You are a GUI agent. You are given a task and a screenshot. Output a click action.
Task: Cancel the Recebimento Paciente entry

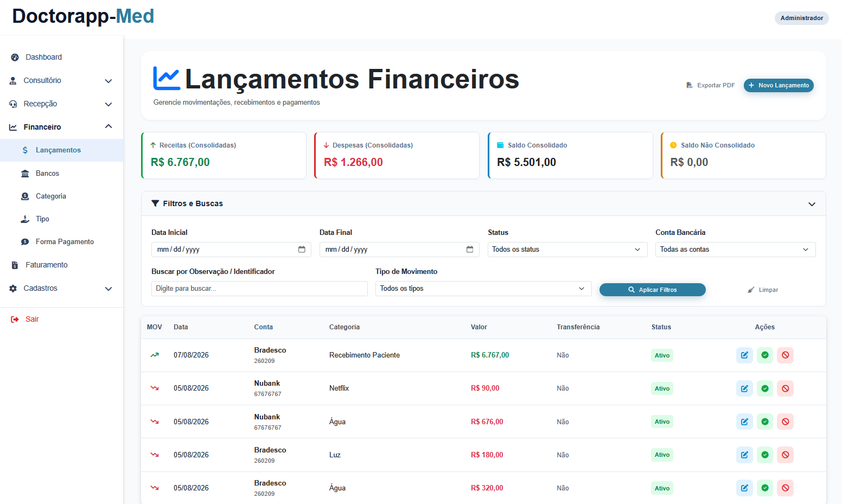(785, 355)
